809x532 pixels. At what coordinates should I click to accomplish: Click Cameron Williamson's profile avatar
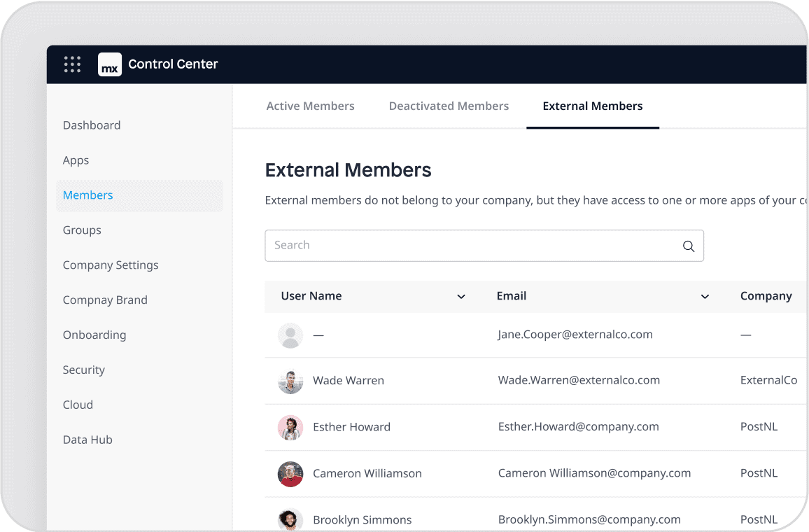[x=290, y=474]
